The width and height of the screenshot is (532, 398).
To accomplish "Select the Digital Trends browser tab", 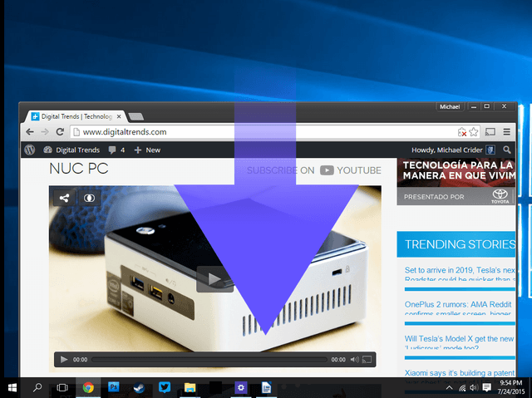I will point(76,116).
